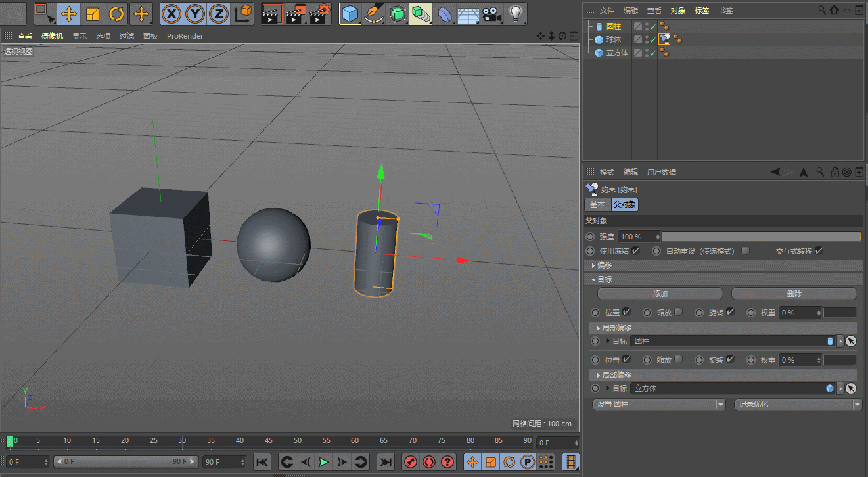The width and height of the screenshot is (868, 477).
Task: Enable the 自动重设 checkbox
Action: pyautogui.click(x=745, y=251)
